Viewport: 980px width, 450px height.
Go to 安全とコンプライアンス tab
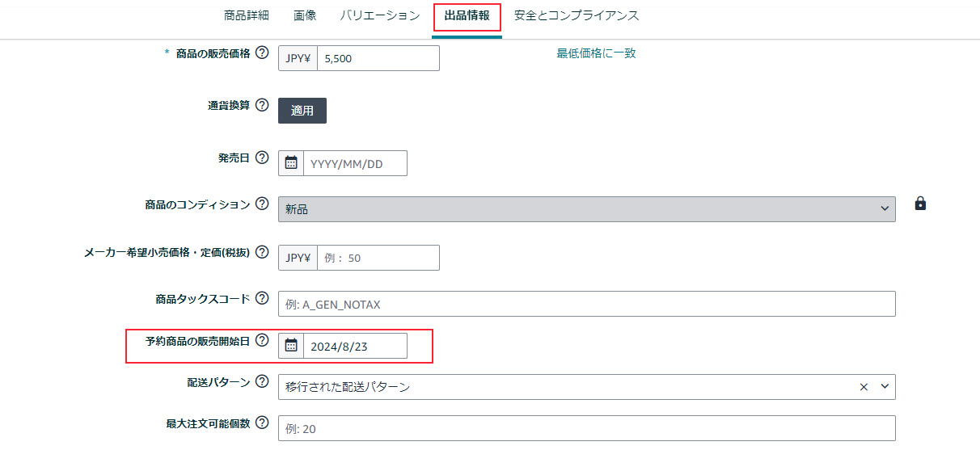tap(577, 15)
